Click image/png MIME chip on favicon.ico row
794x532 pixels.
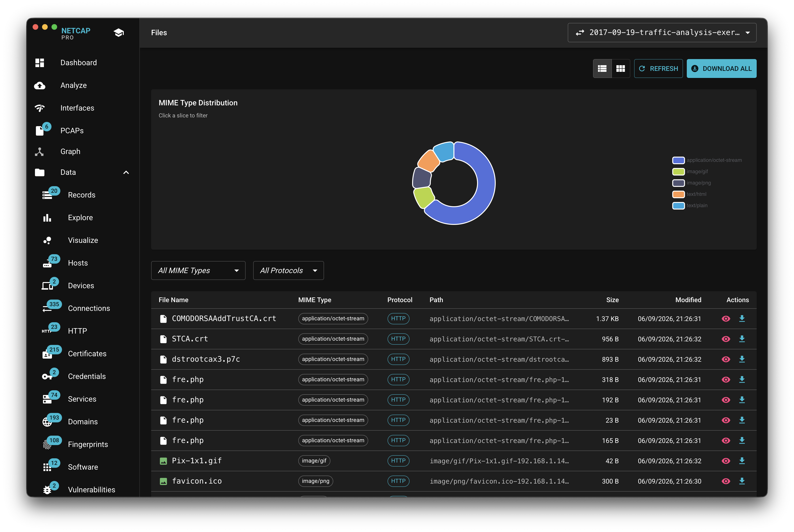[x=316, y=481]
